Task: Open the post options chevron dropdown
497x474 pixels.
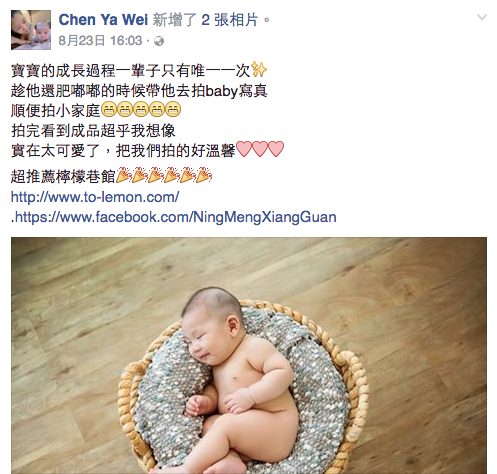Action: pyautogui.click(x=482, y=17)
